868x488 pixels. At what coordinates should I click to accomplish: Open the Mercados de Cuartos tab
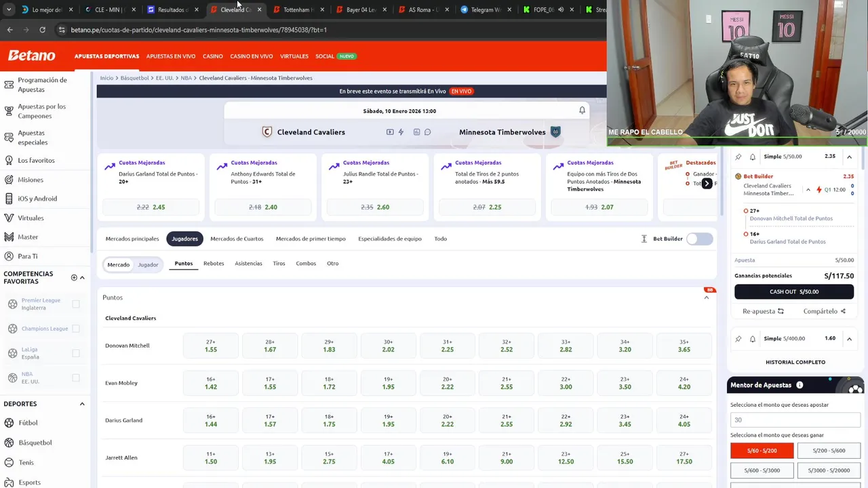237,239
